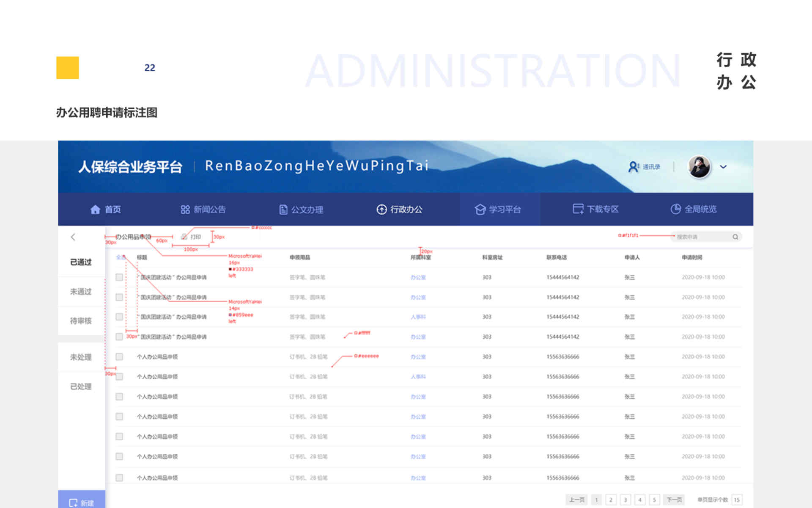The width and height of the screenshot is (812, 508).
Task: Check the first 国庆团建活动 row checkbox
Action: tap(119, 277)
